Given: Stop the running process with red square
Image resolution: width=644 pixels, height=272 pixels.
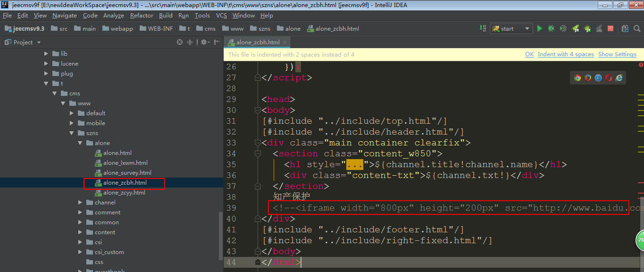Looking at the screenshot, I should [611, 28].
